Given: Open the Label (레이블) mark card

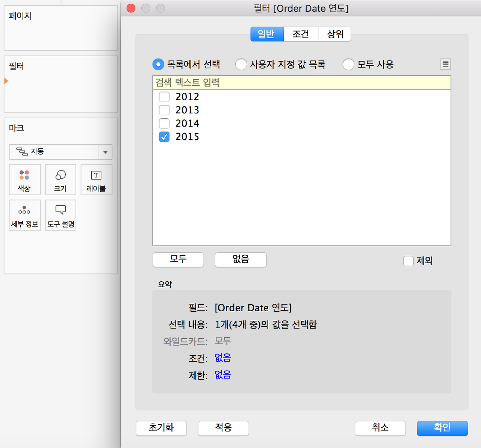Looking at the screenshot, I should pos(96,180).
